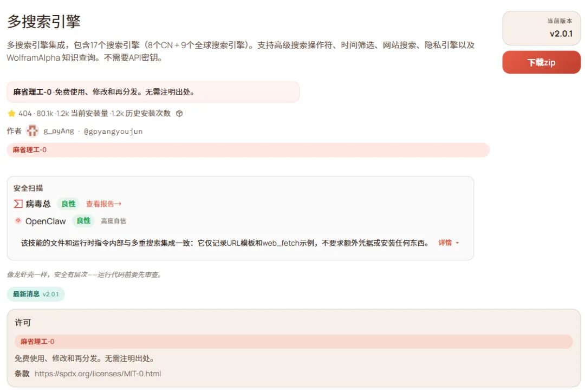
Task: Click the 高度自信 confidence label
Action: [x=113, y=221]
